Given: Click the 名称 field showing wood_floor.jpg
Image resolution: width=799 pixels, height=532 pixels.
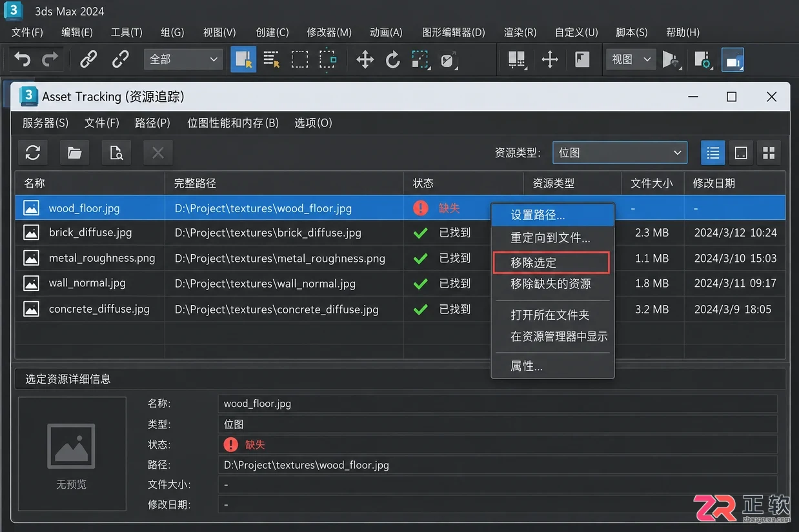Looking at the screenshot, I should click(497, 404).
